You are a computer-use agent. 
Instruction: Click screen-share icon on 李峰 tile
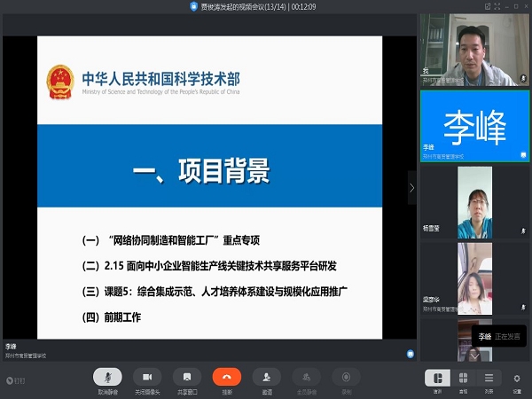[x=523, y=155]
